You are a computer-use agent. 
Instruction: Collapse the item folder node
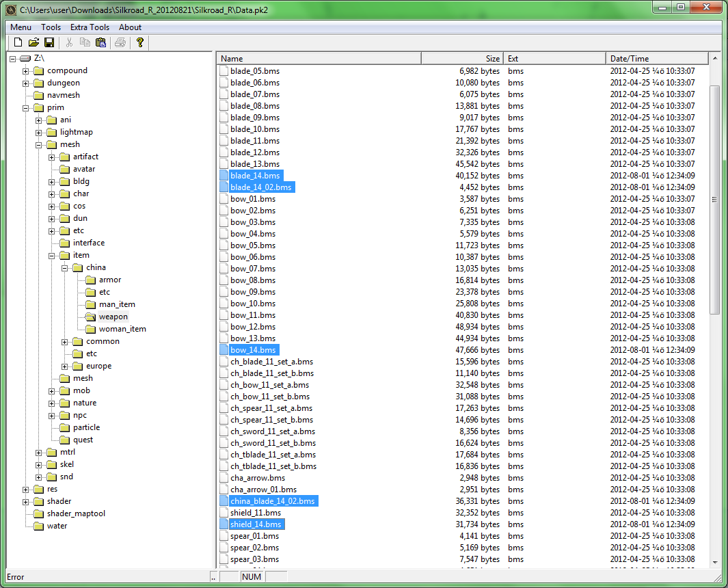[x=51, y=256]
